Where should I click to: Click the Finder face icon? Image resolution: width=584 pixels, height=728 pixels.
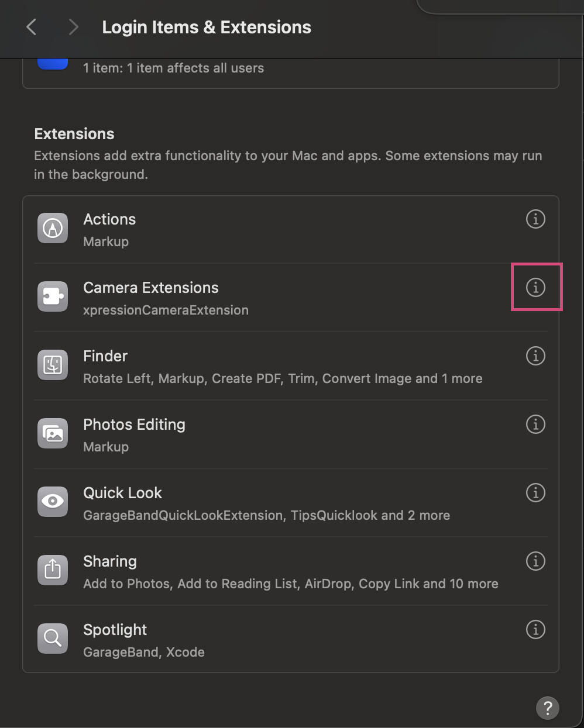coord(53,365)
